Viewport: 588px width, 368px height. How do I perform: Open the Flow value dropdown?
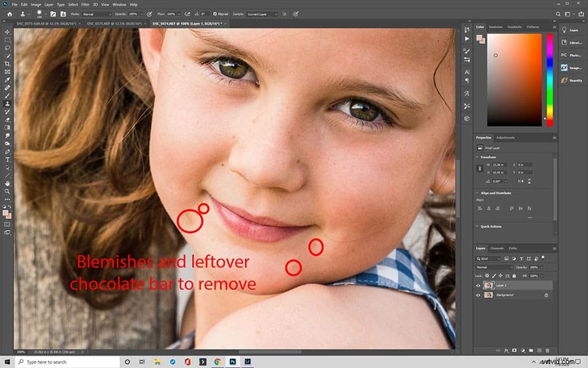[179, 14]
